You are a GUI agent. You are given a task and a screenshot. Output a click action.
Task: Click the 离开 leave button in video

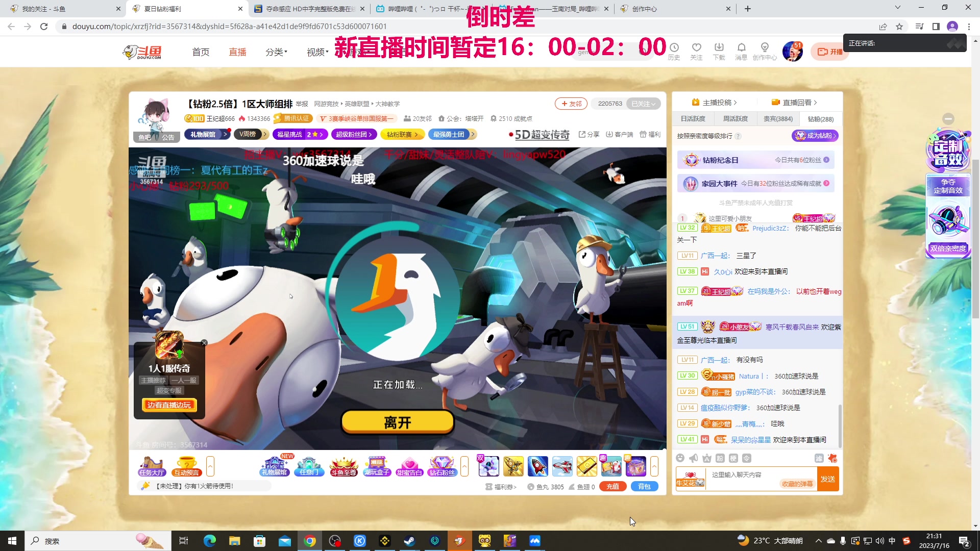(x=397, y=422)
